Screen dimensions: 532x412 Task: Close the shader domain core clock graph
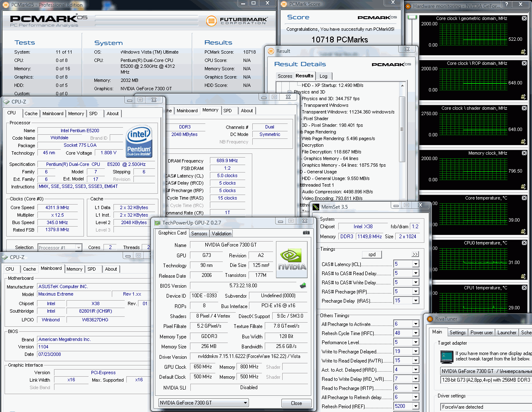(524, 108)
